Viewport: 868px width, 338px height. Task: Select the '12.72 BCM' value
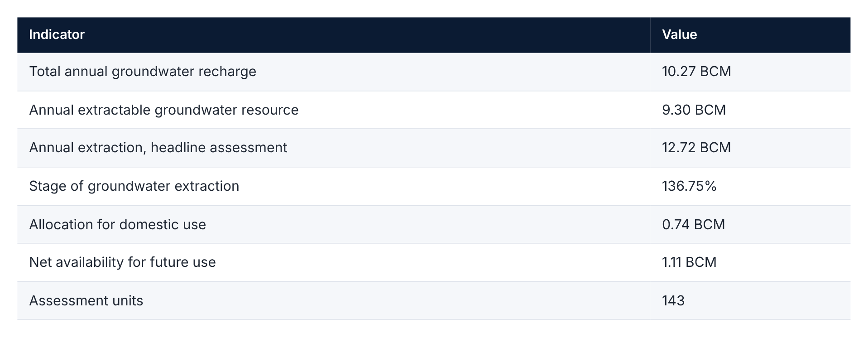pyautogui.click(x=696, y=148)
